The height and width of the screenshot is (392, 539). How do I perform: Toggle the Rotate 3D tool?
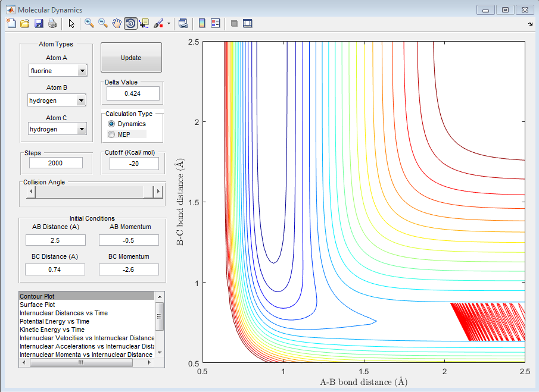click(x=130, y=24)
